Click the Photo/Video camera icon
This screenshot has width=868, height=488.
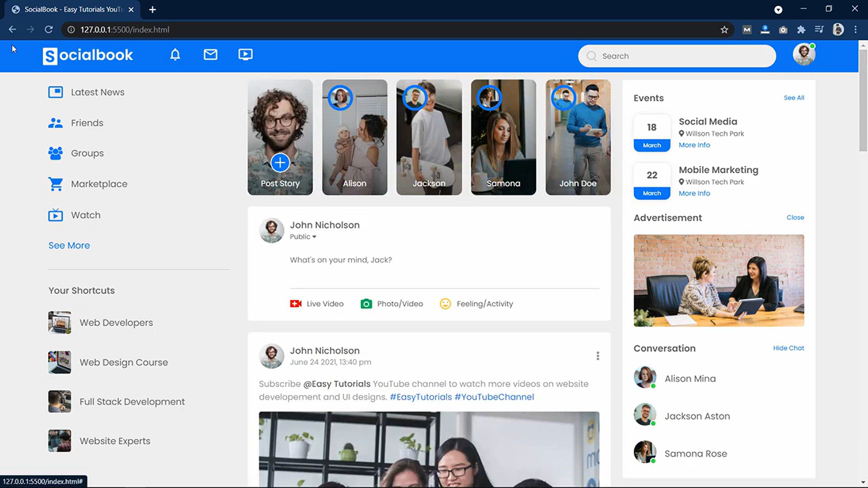coord(366,304)
